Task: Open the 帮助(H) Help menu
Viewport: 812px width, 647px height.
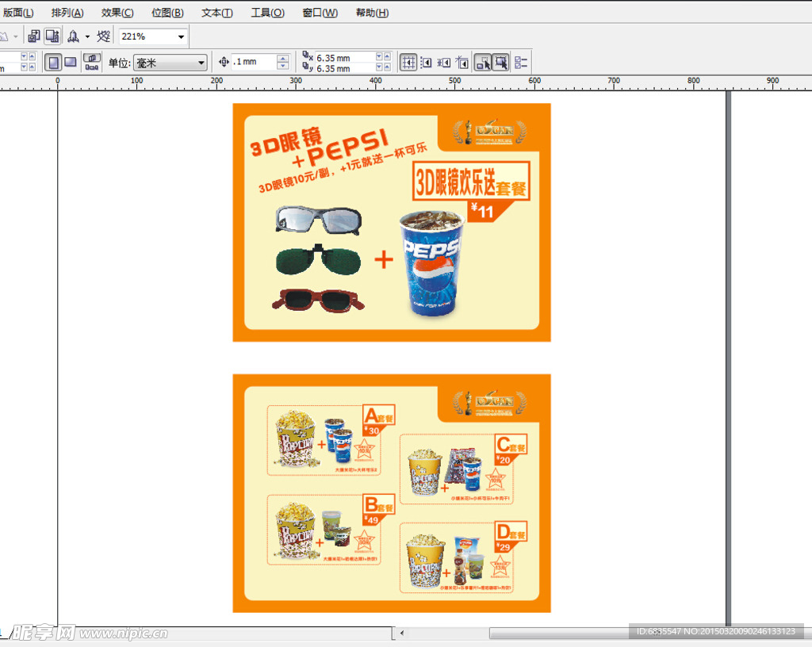Action: pyautogui.click(x=372, y=13)
